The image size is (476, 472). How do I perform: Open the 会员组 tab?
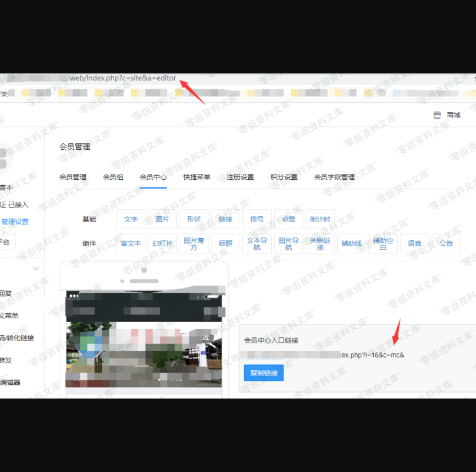pos(113,177)
